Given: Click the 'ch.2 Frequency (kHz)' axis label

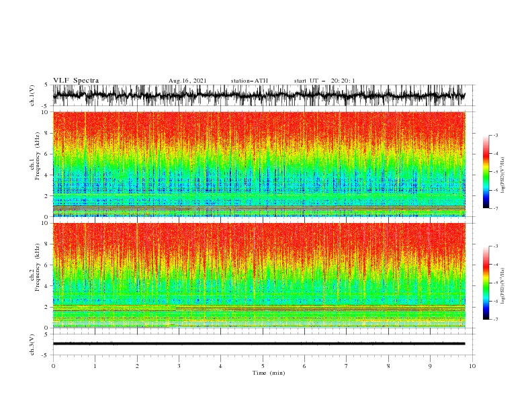Looking at the screenshot, I should coord(35,267).
